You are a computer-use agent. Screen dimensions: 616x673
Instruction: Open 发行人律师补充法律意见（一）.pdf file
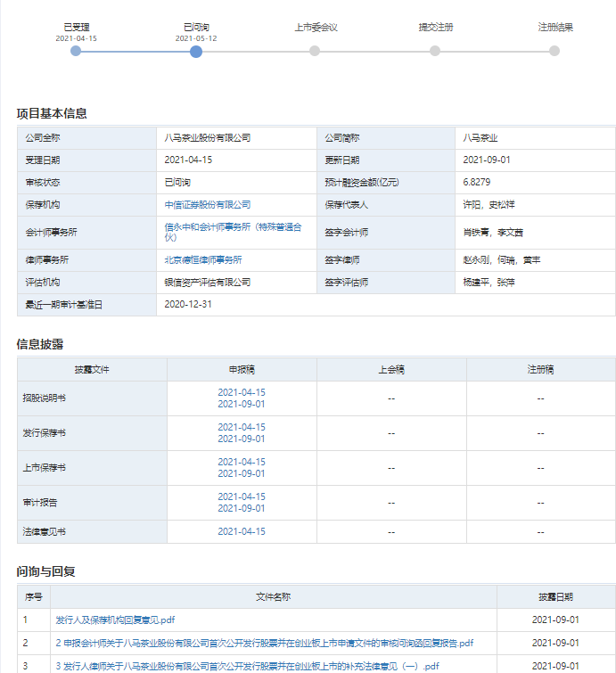coord(247,666)
